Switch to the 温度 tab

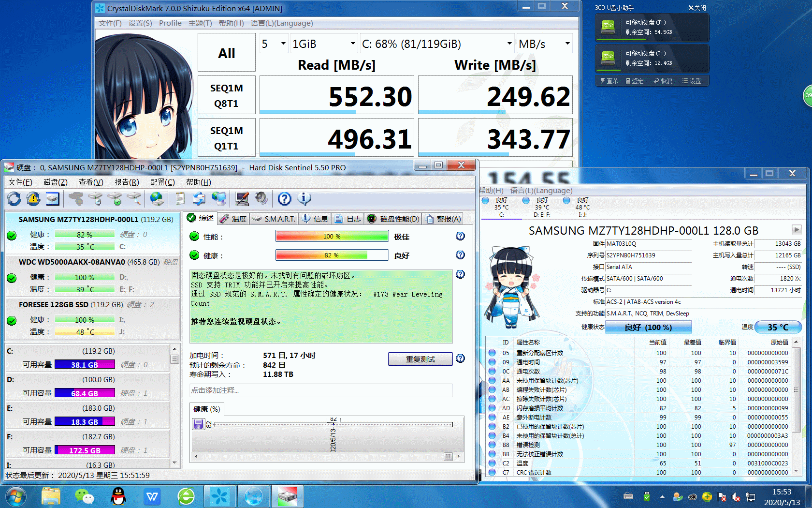pos(233,219)
